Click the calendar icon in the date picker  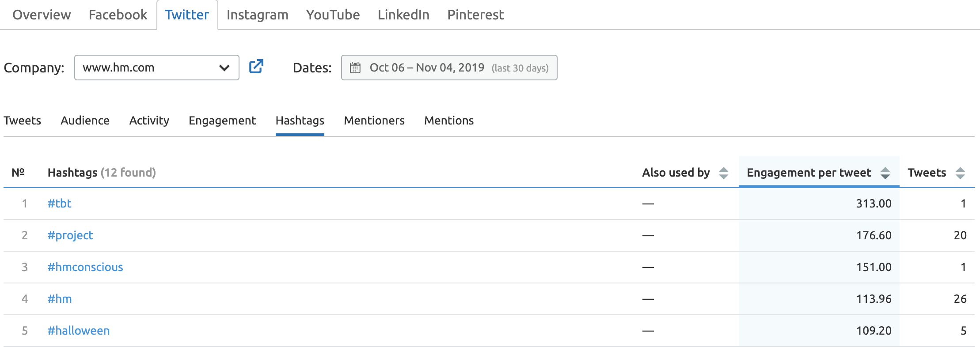coord(355,68)
